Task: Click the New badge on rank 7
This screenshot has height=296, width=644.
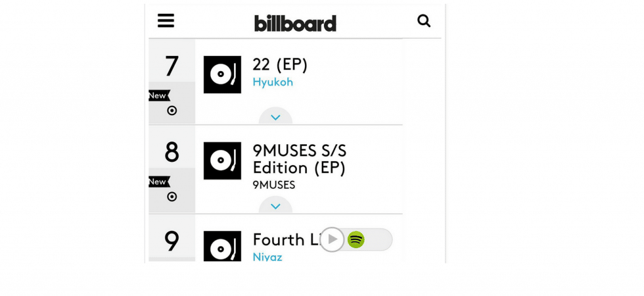Action: tap(158, 96)
